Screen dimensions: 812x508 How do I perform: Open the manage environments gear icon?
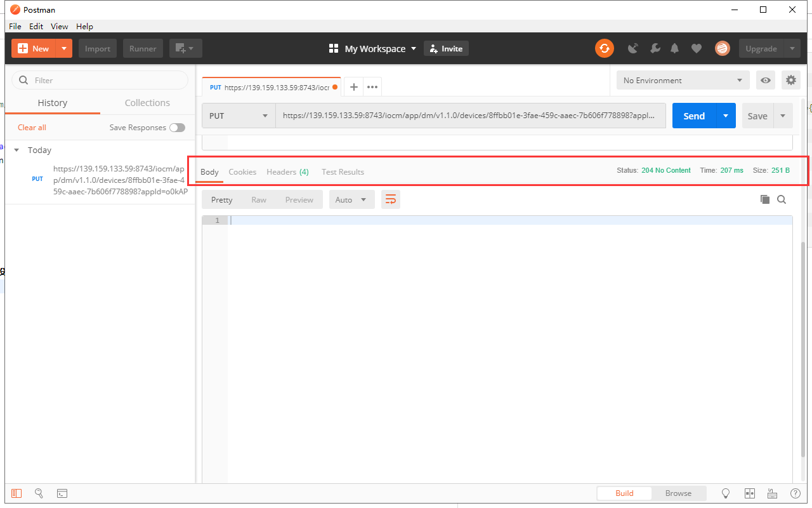[x=790, y=80]
